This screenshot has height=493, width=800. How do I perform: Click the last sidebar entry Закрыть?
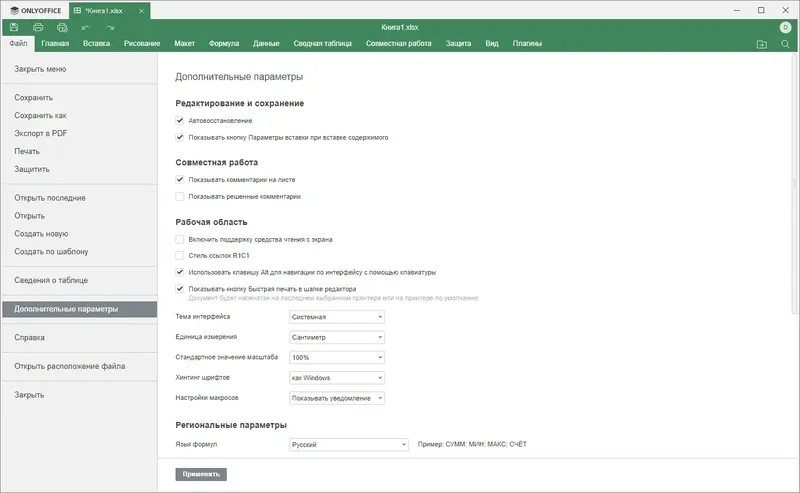[80, 395]
